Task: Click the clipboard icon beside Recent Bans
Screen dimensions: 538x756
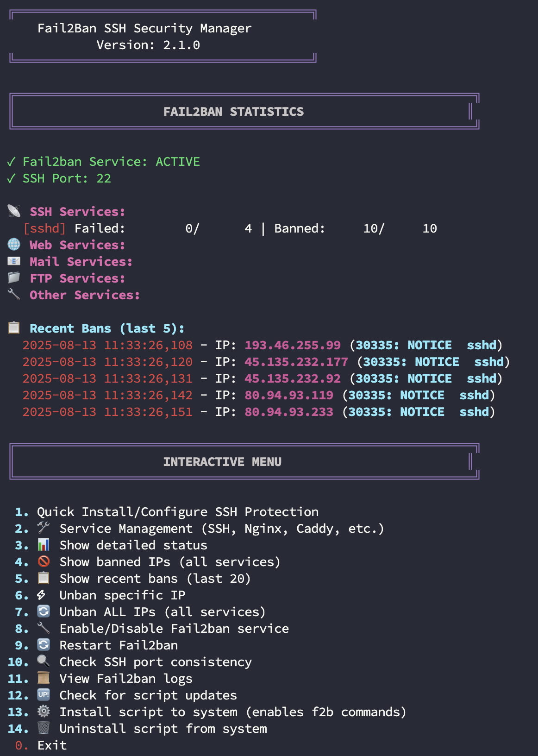Action: [x=14, y=328]
